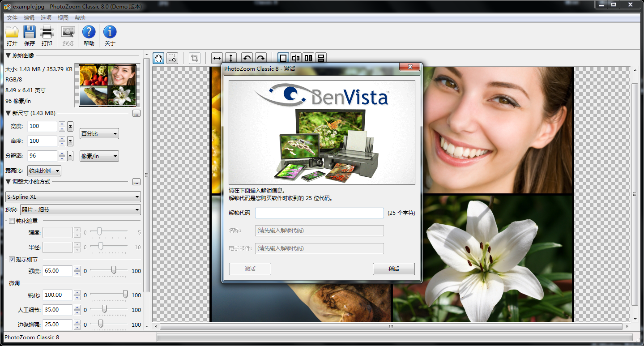Open the height presets arrow next to 高度
Screen dimensions: 644x346
click(70, 141)
